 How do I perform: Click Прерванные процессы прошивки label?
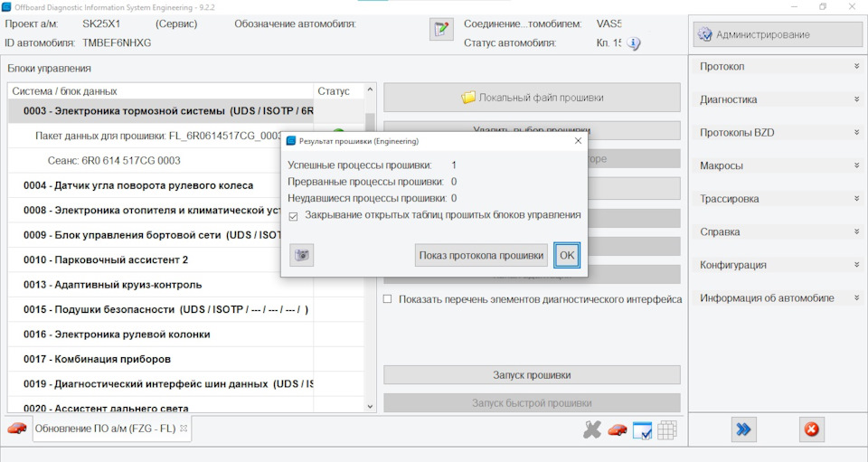365,182
